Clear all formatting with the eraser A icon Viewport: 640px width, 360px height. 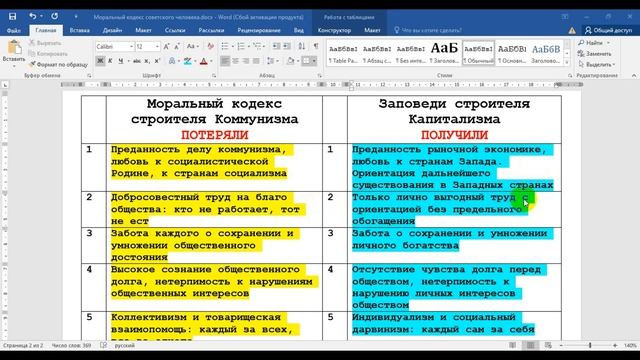point(210,47)
